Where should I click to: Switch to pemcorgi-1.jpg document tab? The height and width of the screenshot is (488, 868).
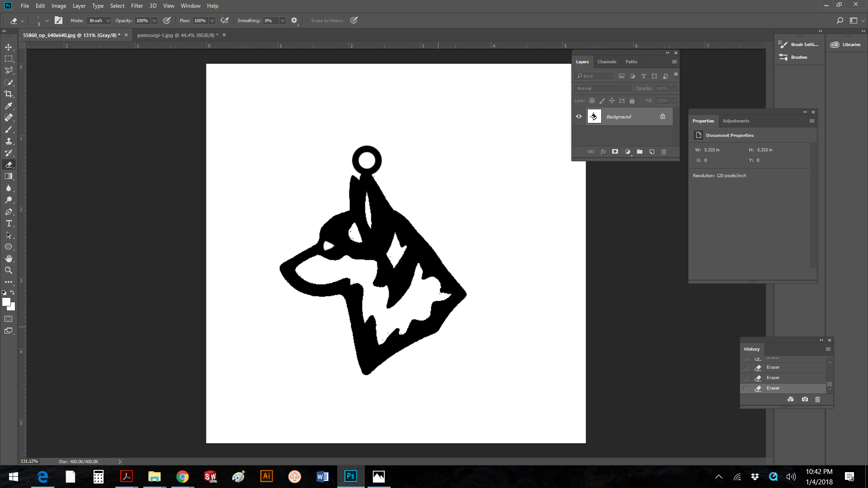click(177, 35)
